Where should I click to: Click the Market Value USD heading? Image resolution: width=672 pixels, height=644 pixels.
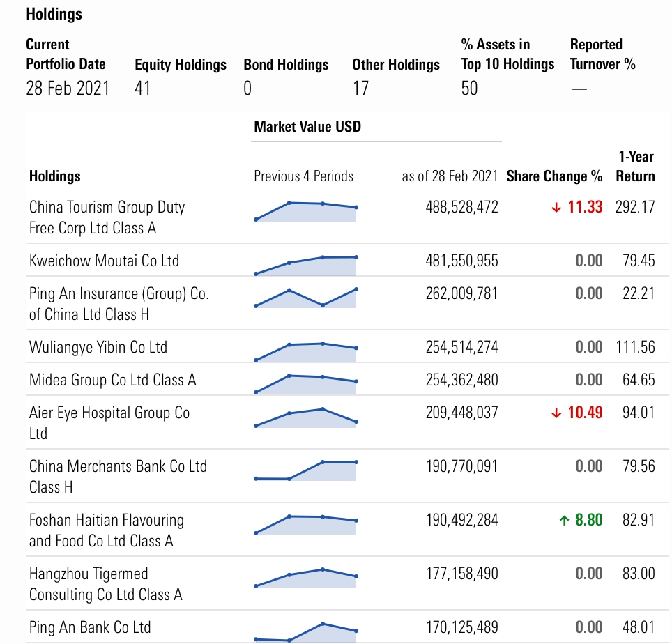307,127
